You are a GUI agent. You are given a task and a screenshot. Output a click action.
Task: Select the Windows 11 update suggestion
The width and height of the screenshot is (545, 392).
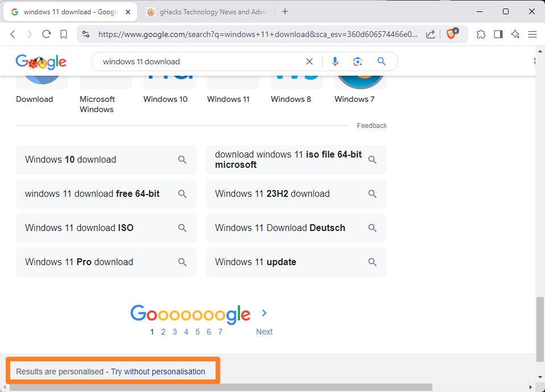(x=296, y=262)
